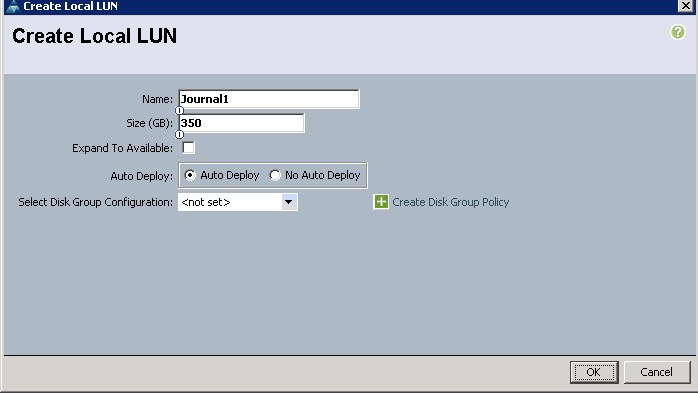Select the No Auto Deploy radio button

point(275,175)
